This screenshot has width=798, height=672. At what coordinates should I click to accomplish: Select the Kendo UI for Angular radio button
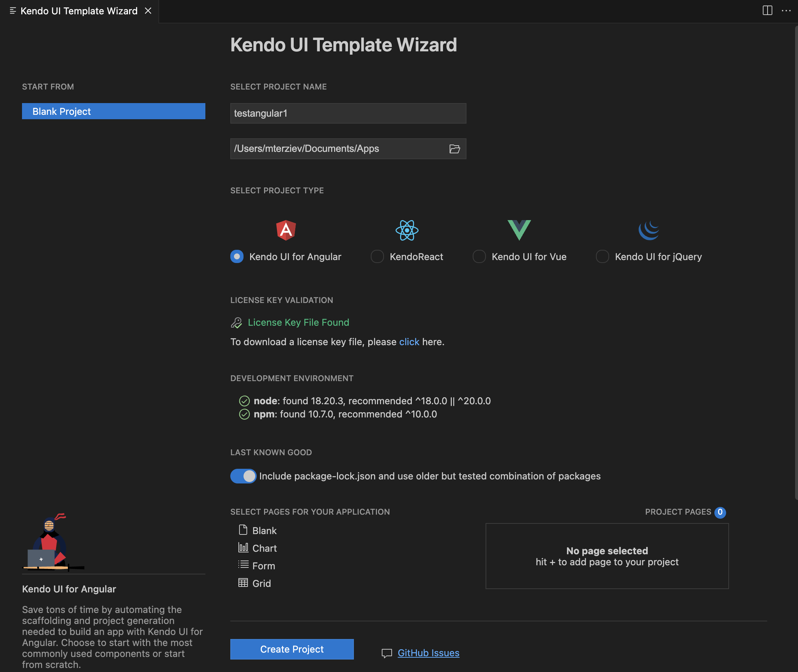(237, 256)
